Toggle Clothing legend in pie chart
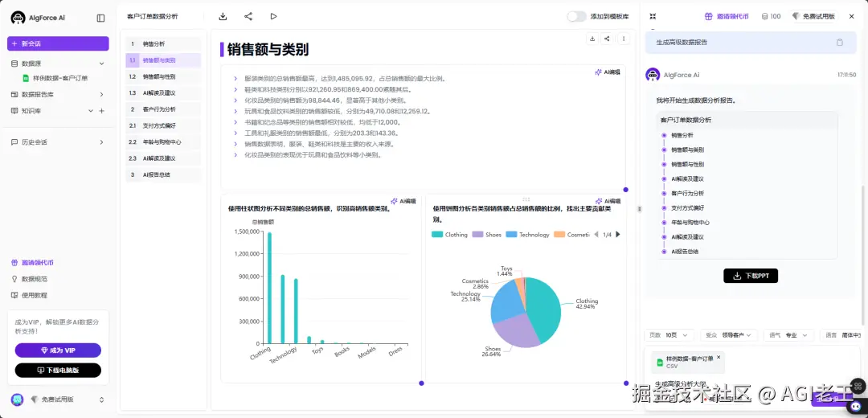Image resolution: width=868 pixels, height=418 pixels. 449,235
